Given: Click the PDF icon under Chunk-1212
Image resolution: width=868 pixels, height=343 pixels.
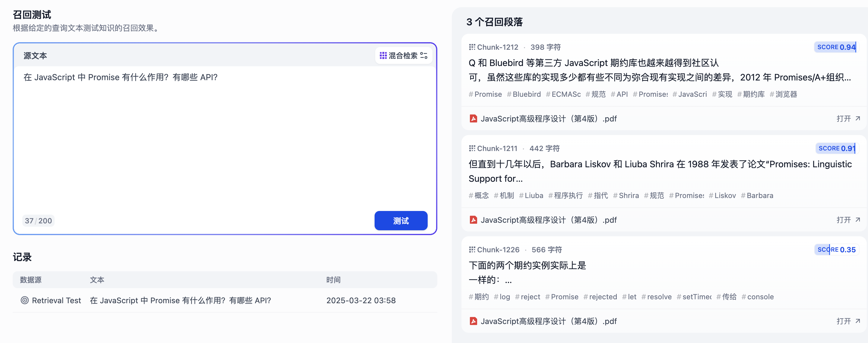Looking at the screenshot, I should pos(473,118).
